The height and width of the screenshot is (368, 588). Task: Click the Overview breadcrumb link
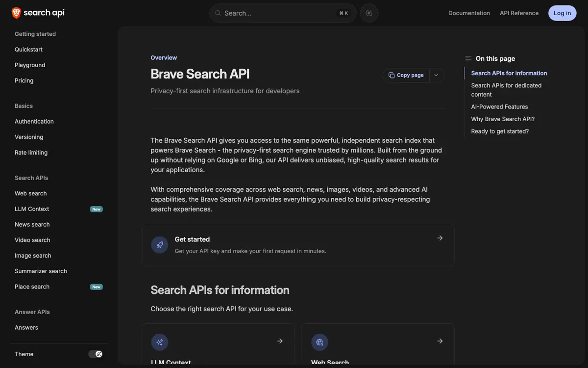[x=164, y=57]
